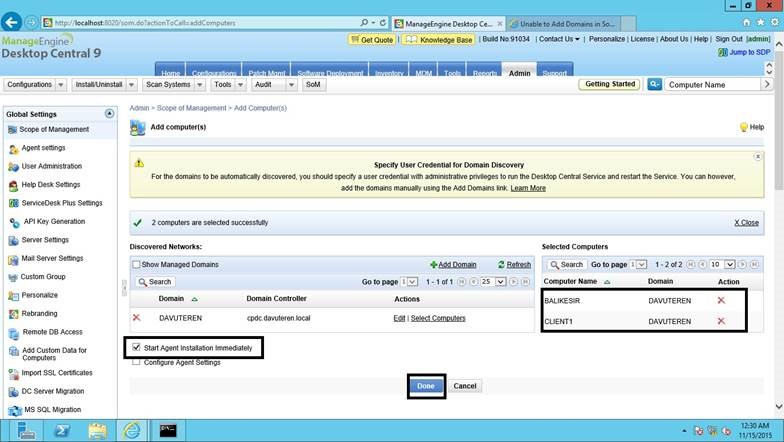Remove the BALIKESIR computer from selection
784x442 pixels.
point(721,300)
